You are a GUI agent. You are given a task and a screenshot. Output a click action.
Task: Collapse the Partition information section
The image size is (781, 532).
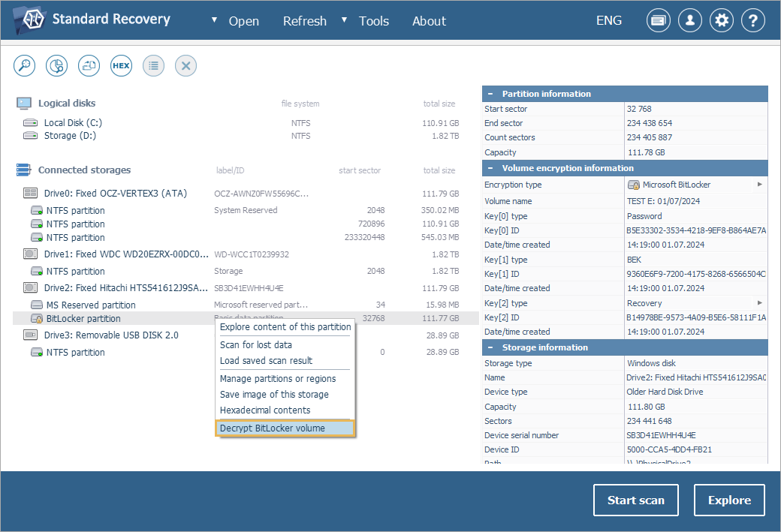pos(490,94)
